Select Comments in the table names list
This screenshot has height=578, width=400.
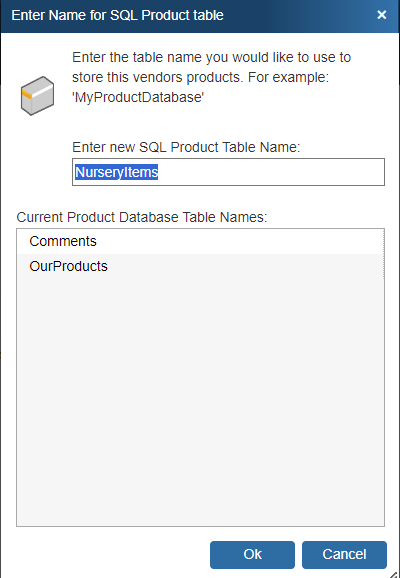pyautogui.click(x=200, y=241)
